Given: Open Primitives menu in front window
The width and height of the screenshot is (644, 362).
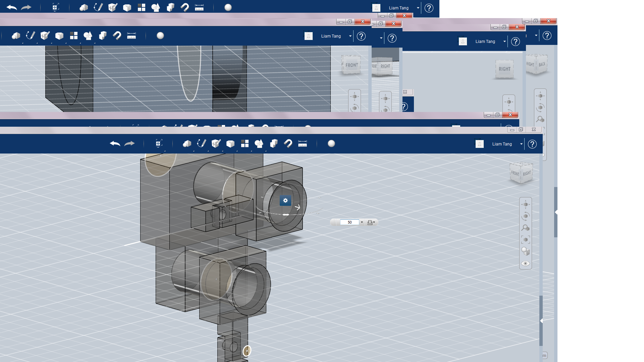Looking at the screenshot, I should [187, 144].
